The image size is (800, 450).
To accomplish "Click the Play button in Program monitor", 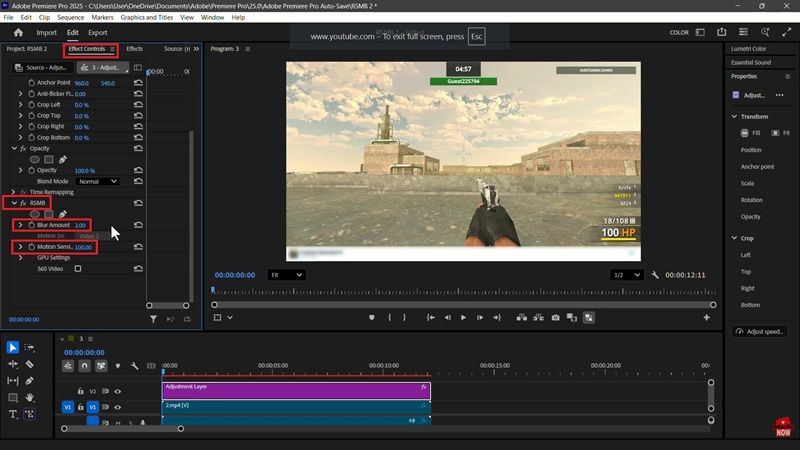I will click(x=463, y=317).
